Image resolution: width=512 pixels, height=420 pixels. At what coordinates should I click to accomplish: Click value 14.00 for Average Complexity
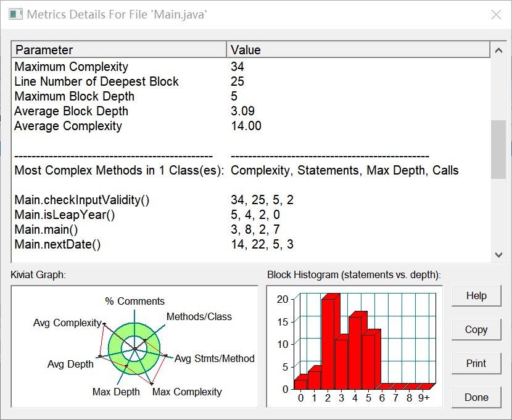pos(246,126)
